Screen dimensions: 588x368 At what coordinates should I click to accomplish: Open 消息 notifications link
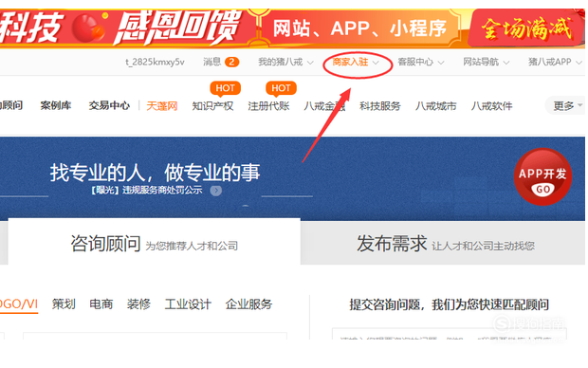click(211, 62)
